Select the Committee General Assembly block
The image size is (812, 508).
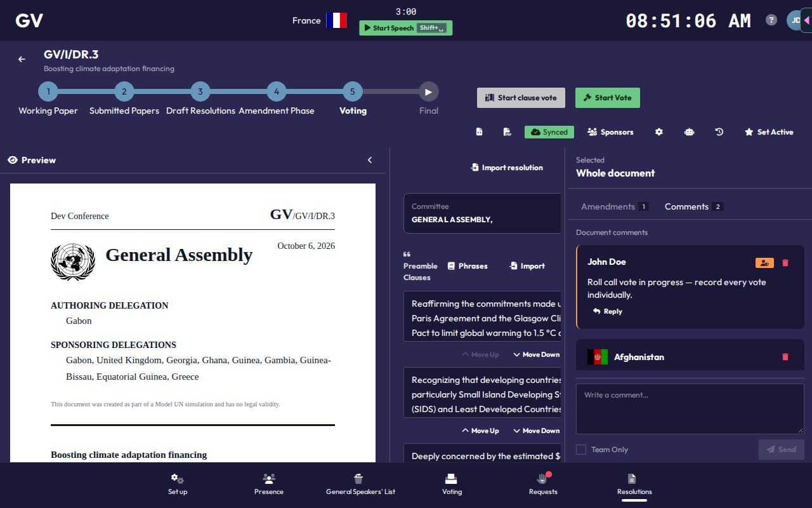[482, 213]
